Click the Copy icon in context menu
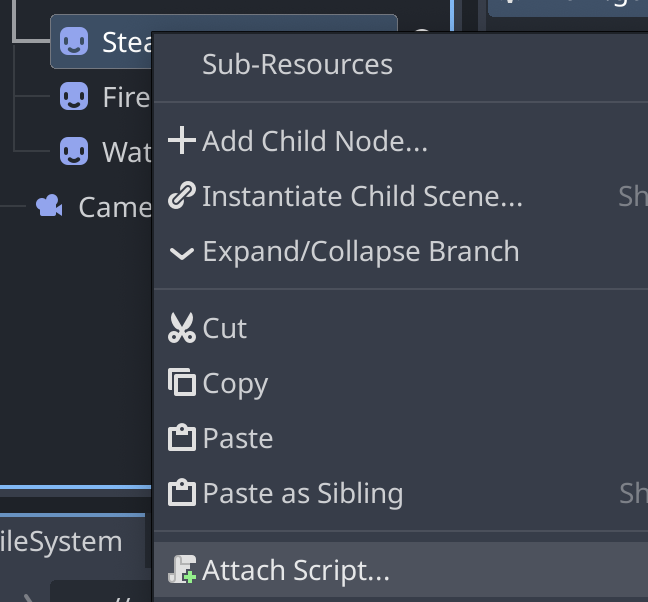Viewport: 648px width, 602px height. coord(182,384)
